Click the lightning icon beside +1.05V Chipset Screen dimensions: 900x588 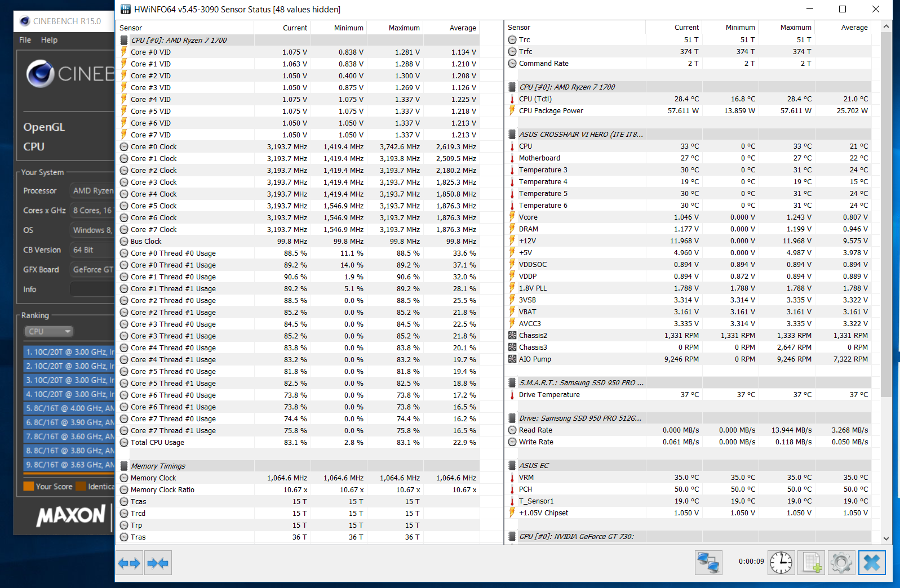click(512, 513)
